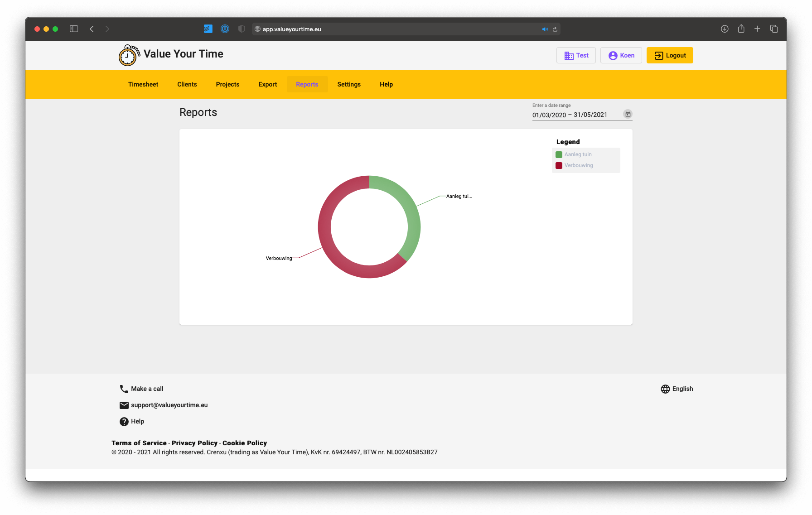This screenshot has width=812, height=515.
Task: Click the red Verbouwing color swatch
Action: (558, 165)
